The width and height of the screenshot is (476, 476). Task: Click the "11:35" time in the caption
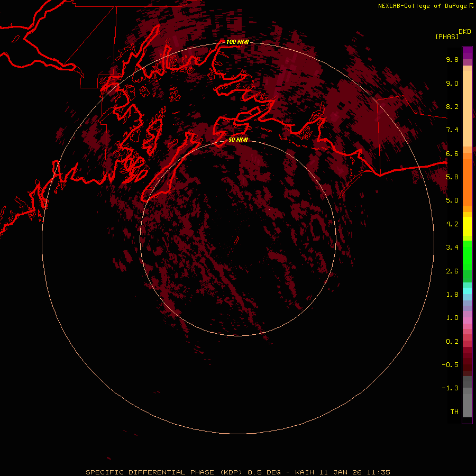(379, 472)
